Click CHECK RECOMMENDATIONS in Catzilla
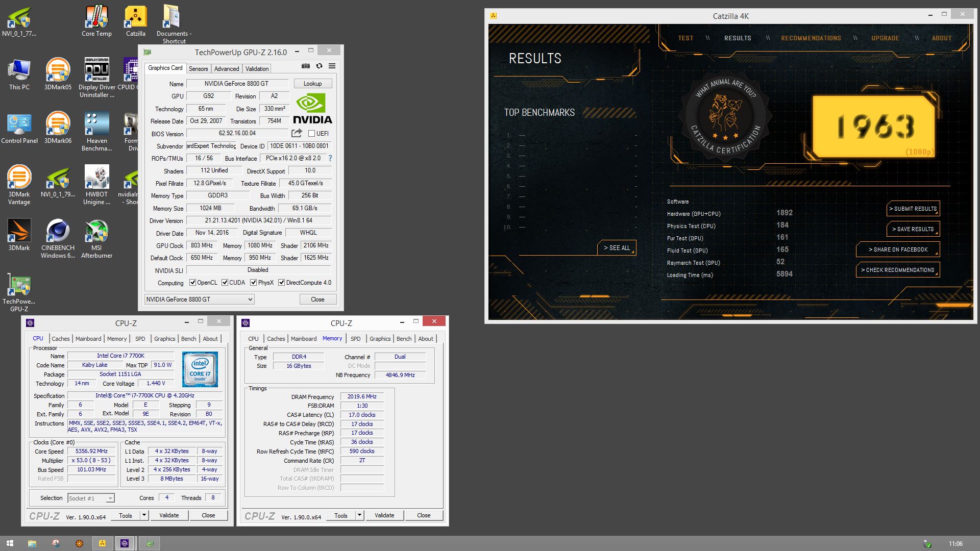The height and width of the screenshot is (551, 980). point(898,270)
